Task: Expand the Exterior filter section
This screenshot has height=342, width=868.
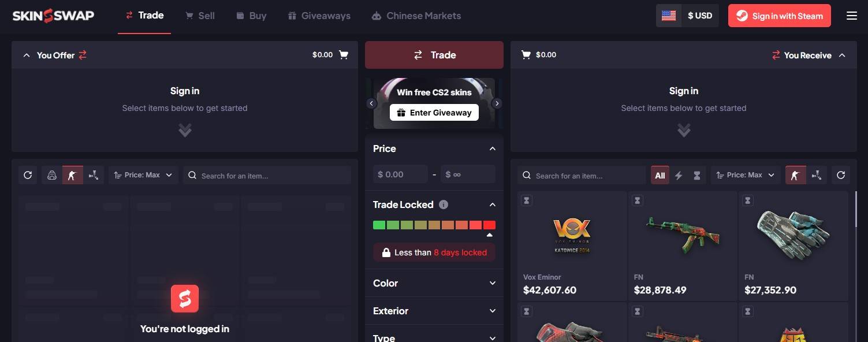Action: [x=434, y=311]
